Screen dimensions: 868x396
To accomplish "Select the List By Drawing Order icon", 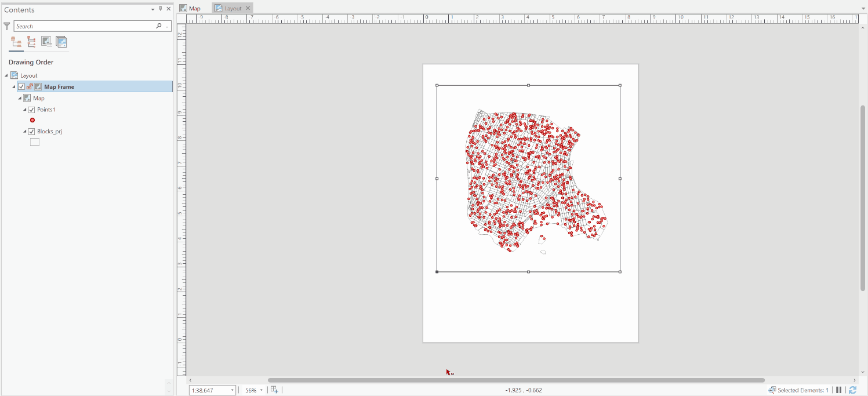I will pos(16,42).
